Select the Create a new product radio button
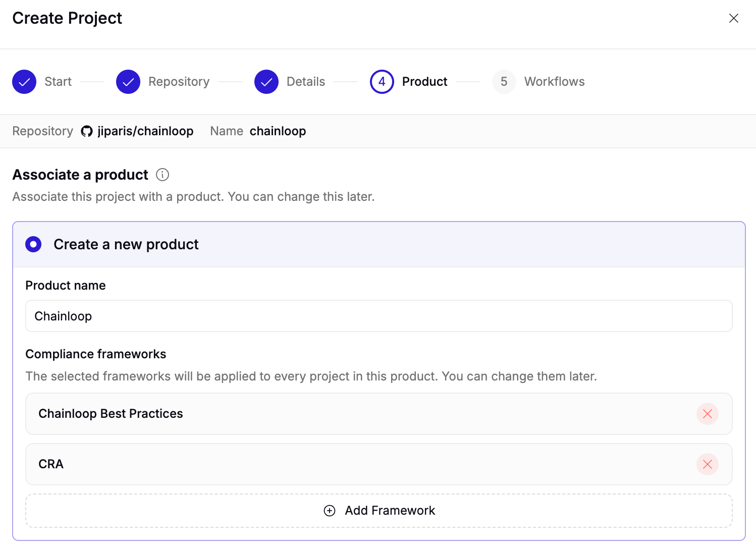 (x=33, y=244)
